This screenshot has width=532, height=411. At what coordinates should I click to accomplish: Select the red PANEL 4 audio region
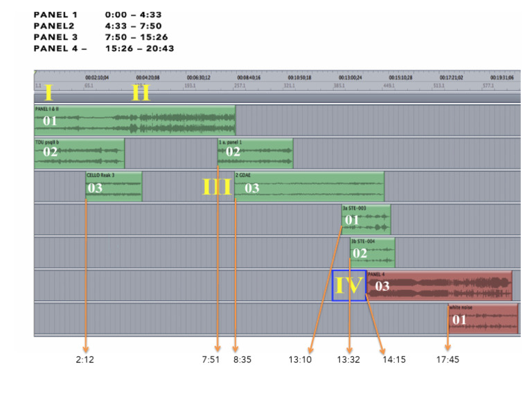tap(439, 286)
